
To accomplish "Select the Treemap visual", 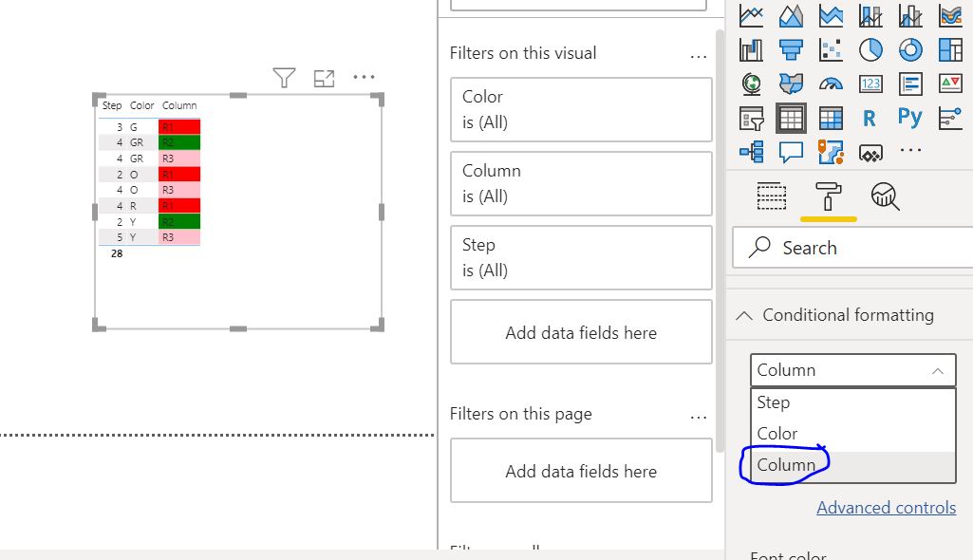I will [x=950, y=49].
